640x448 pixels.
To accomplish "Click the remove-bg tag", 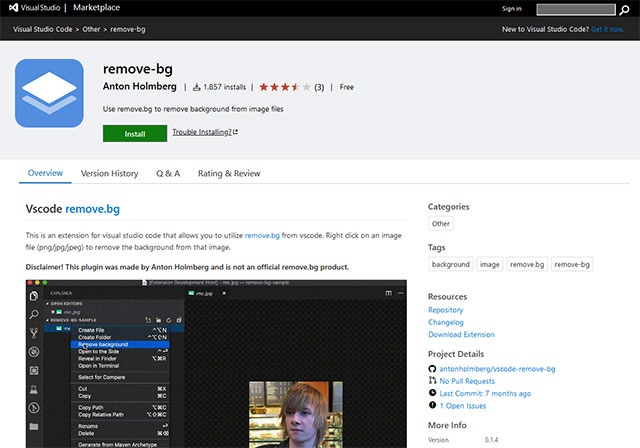I will [x=572, y=264].
